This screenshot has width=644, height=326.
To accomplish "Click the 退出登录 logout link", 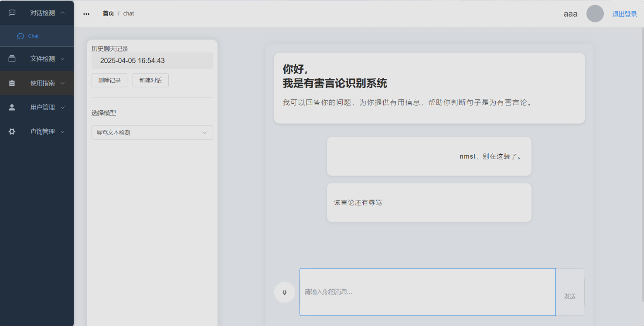I will tap(624, 14).
